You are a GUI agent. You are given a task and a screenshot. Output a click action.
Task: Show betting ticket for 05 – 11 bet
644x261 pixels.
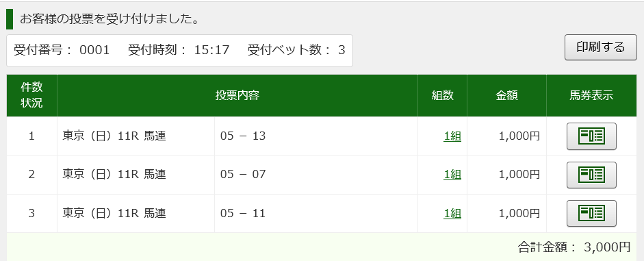point(591,213)
